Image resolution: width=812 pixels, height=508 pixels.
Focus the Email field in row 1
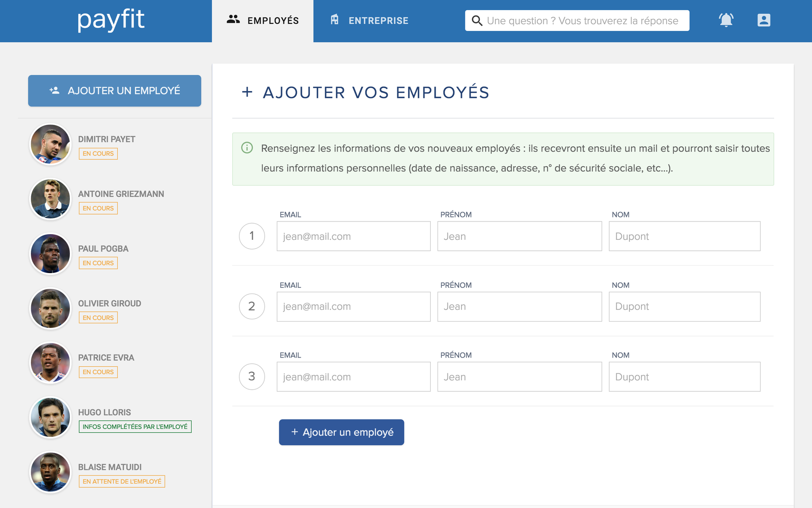click(x=354, y=236)
